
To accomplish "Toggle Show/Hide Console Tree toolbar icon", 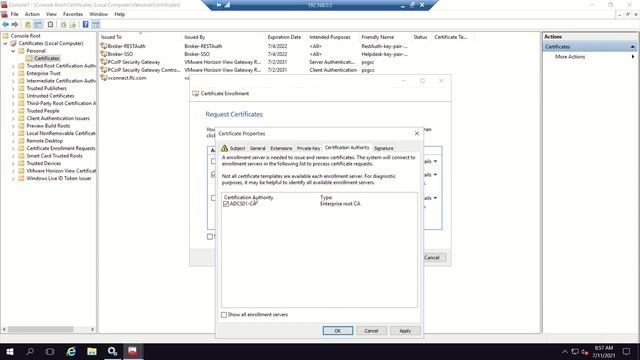I will [38, 24].
